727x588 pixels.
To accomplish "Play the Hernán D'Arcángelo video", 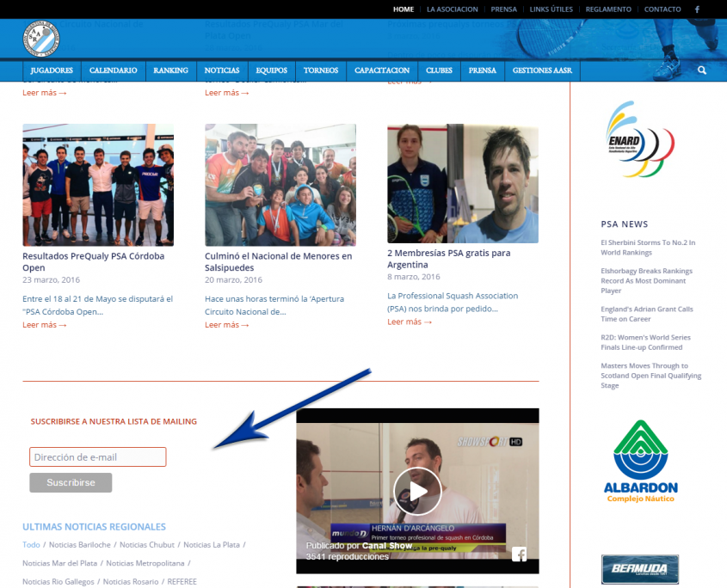I will pyautogui.click(x=417, y=491).
